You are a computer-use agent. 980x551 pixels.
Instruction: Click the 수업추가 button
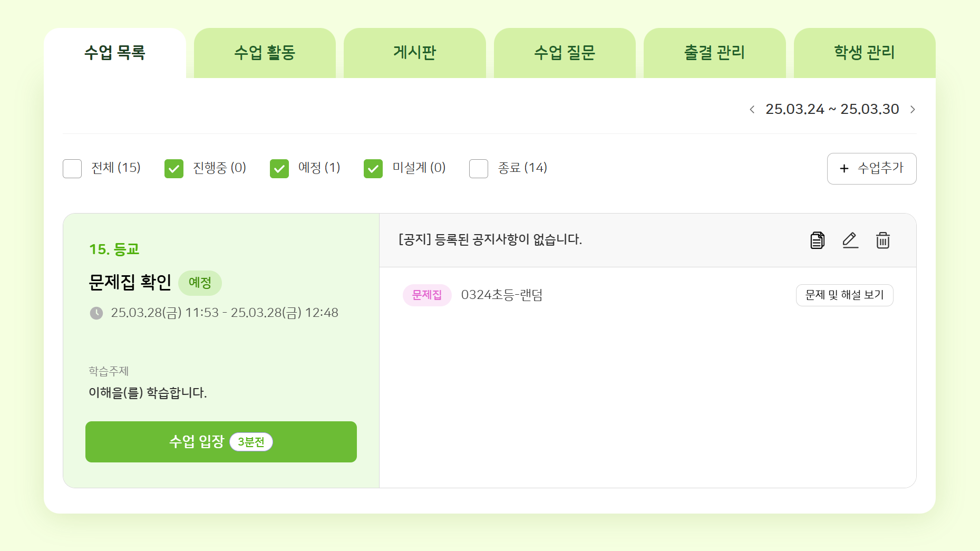pyautogui.click(x=871, y=169)
